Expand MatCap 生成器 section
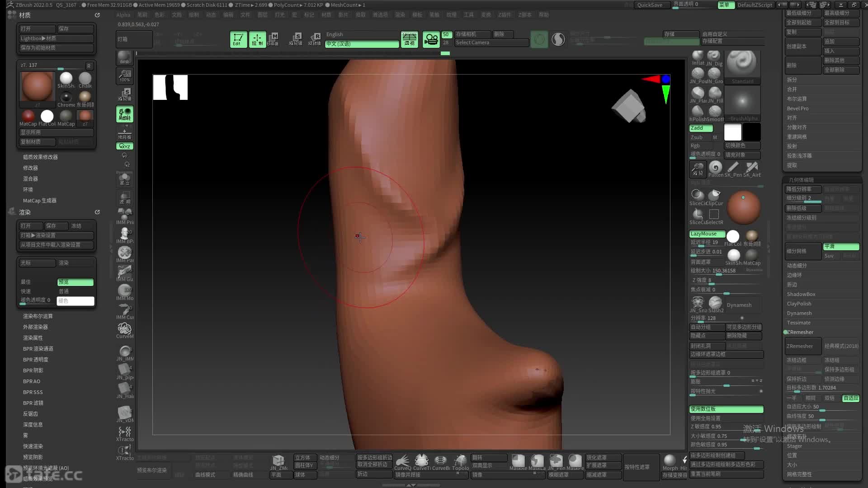868x488 pixels. (x=40, y=201)
